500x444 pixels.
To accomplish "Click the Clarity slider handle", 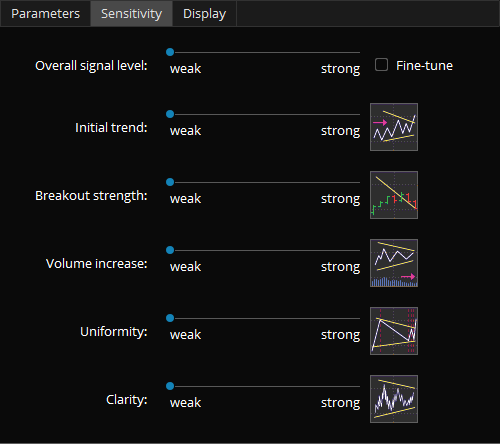I will 170,386.
